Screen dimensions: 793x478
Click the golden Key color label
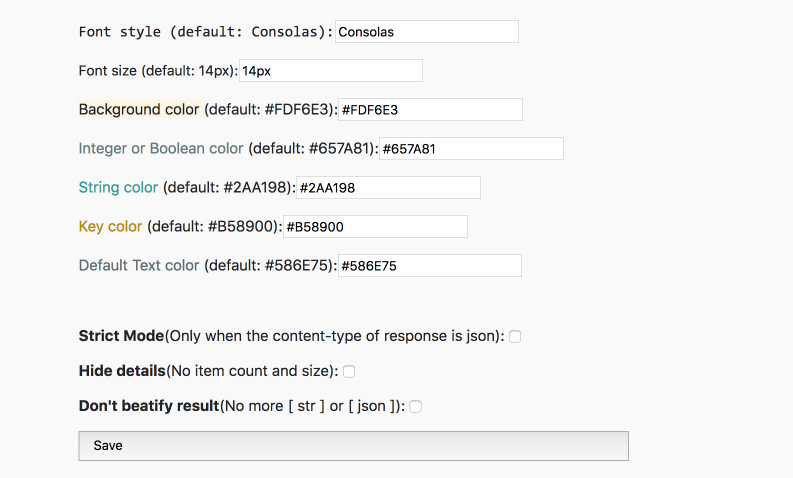pos(110,226)
